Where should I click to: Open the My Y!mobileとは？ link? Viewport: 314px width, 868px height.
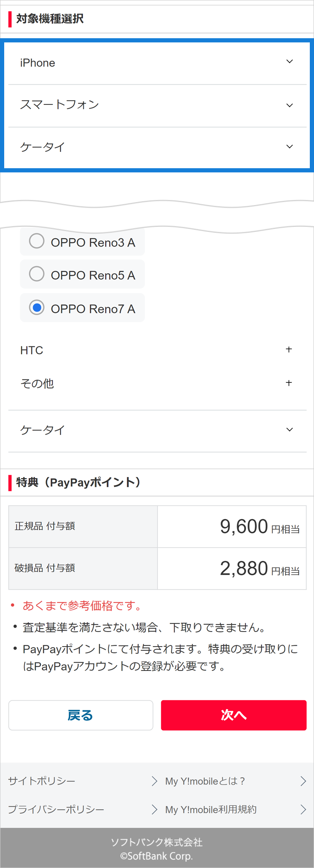(205, 781)
